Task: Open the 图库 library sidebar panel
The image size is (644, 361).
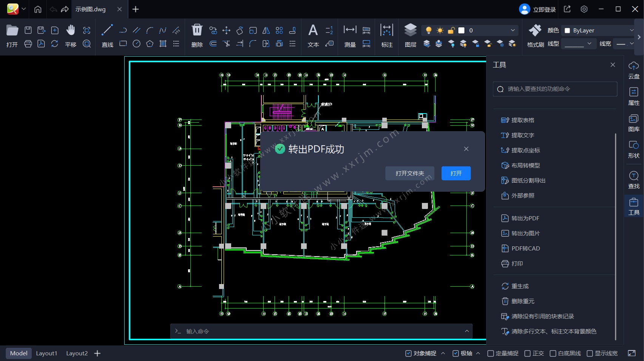Action: [x=633, y=123]
